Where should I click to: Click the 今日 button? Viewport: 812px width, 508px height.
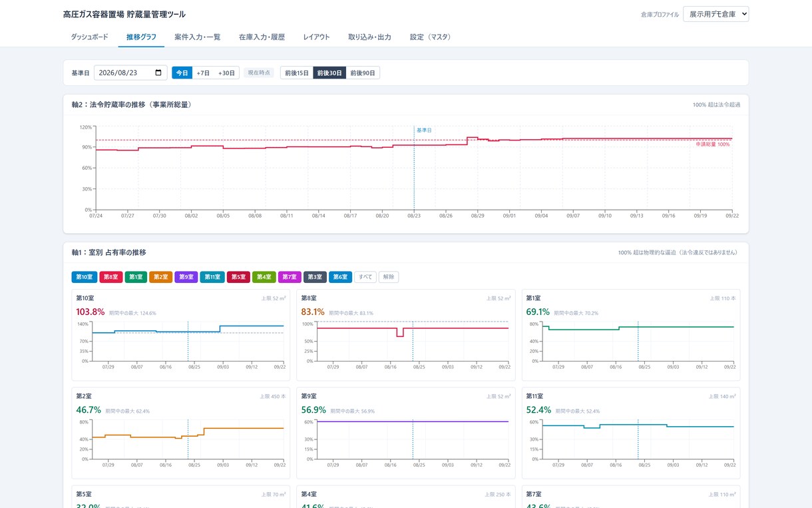pyautogui.click(x=182, y=73)
